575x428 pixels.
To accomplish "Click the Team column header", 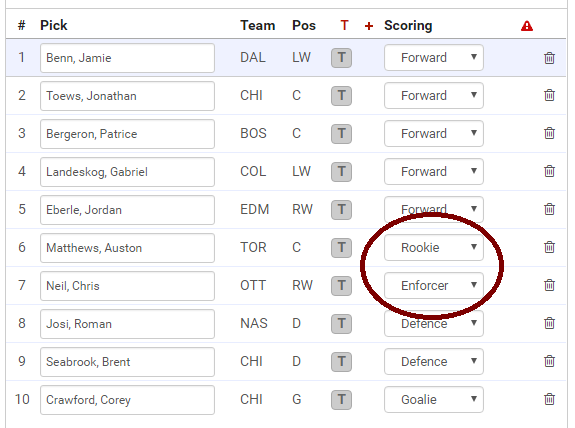I will (x=257, y=26).
